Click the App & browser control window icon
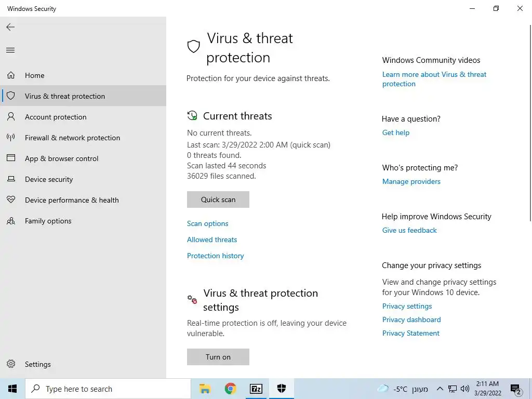This screenshot has height=399, width=532. (11, 158)
